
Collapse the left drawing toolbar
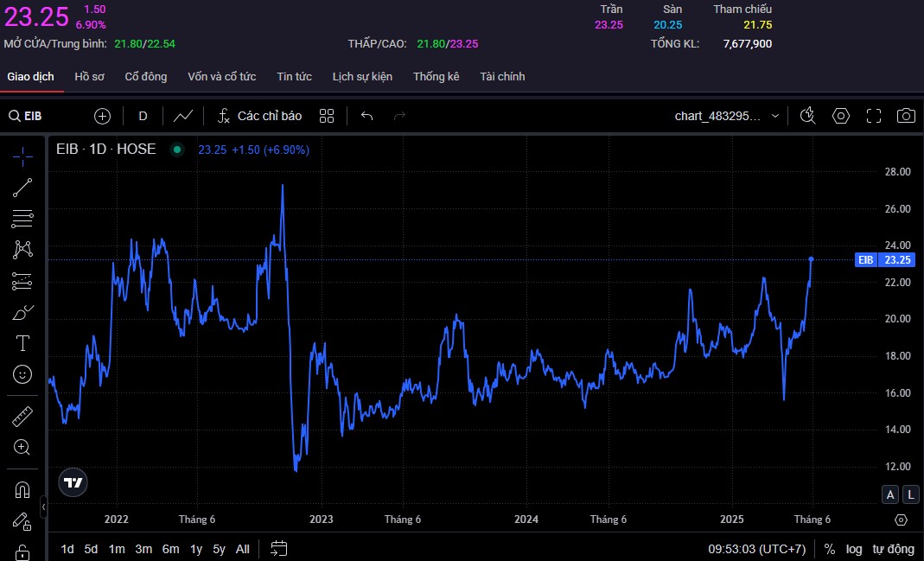click(44, 506)
